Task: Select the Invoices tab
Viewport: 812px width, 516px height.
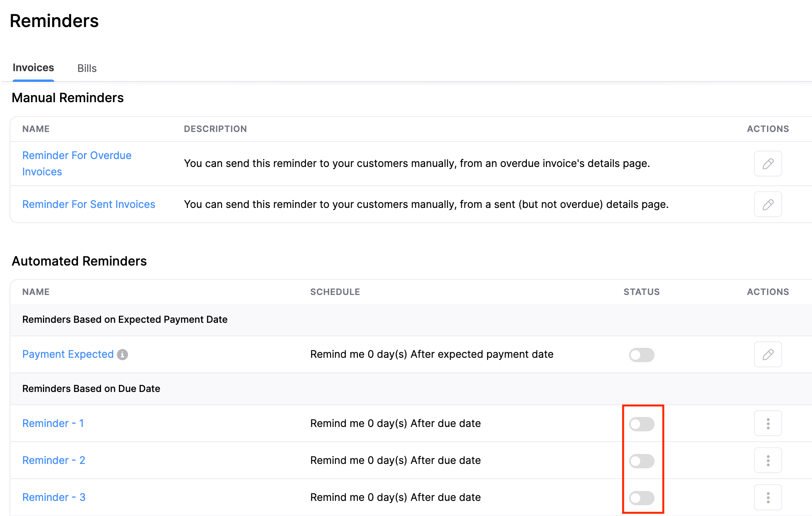Action: coord(33,67)
